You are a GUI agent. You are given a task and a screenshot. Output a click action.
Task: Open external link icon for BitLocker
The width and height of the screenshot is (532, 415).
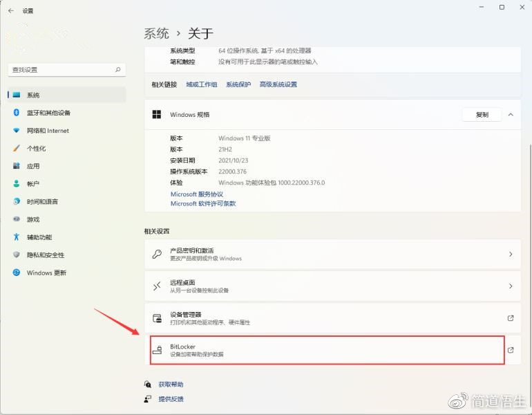point(511,350)
